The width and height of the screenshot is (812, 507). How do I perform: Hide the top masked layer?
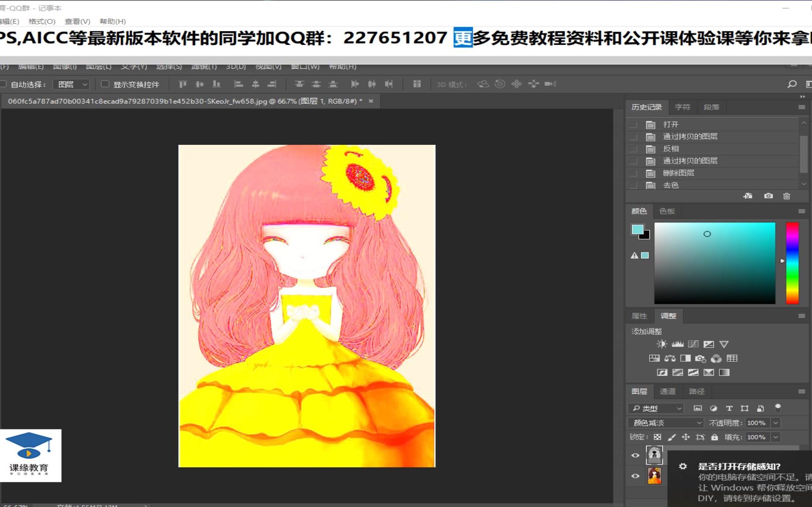pyautogui.click(x=635, y=455)
